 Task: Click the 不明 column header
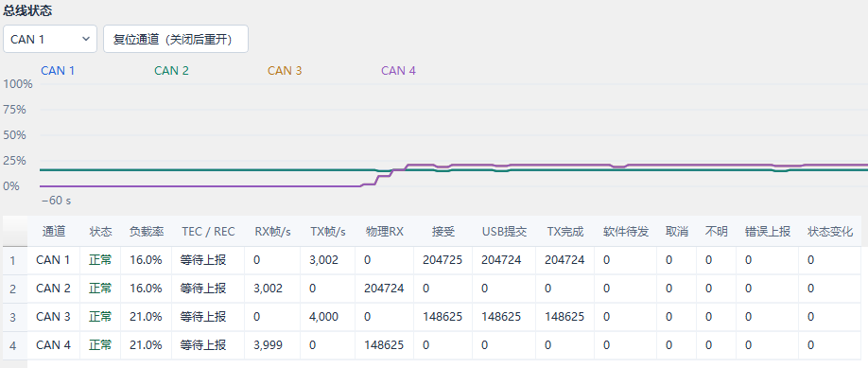tap(717, 231)
